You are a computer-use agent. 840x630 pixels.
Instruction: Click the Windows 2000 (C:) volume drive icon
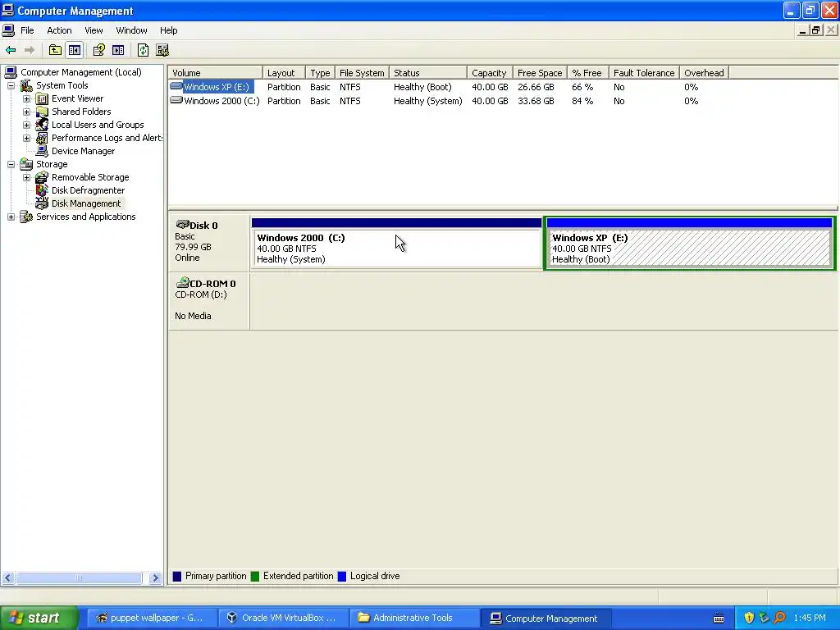click(176, 100)
